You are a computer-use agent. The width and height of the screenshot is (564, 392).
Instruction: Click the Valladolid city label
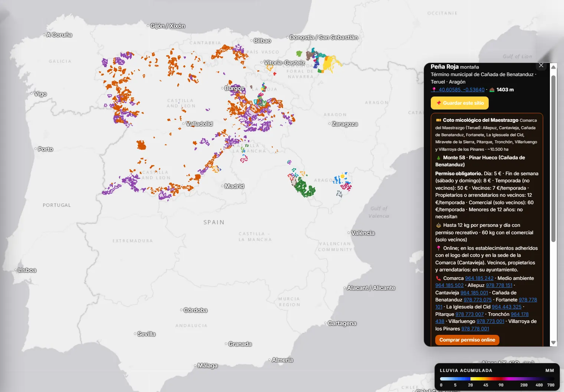click(x=199, y=124)
